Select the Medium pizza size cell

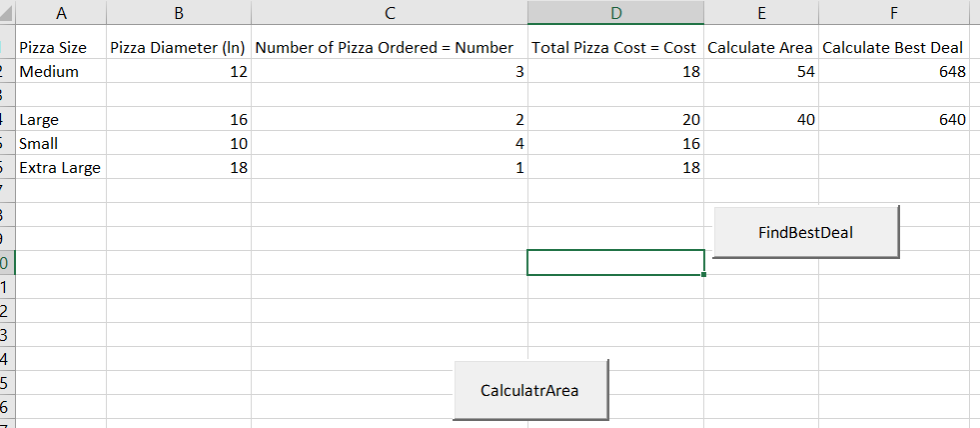49,72
